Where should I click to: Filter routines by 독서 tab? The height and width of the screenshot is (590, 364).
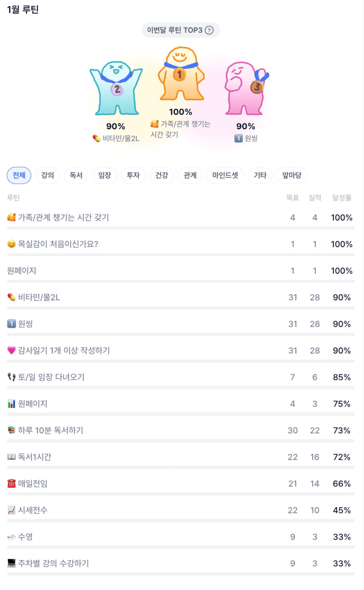click(x=76, y=175)
